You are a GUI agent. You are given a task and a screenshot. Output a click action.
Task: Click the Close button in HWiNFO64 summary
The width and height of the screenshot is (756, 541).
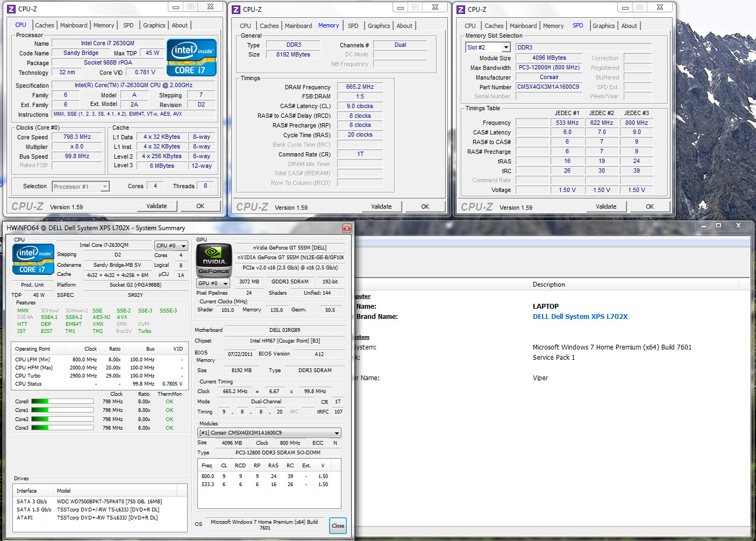coord(338,526)
